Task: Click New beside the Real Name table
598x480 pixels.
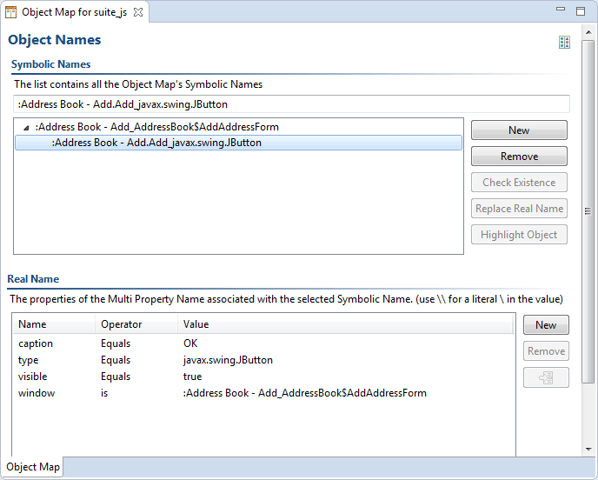Action: (x=546, y=325)
